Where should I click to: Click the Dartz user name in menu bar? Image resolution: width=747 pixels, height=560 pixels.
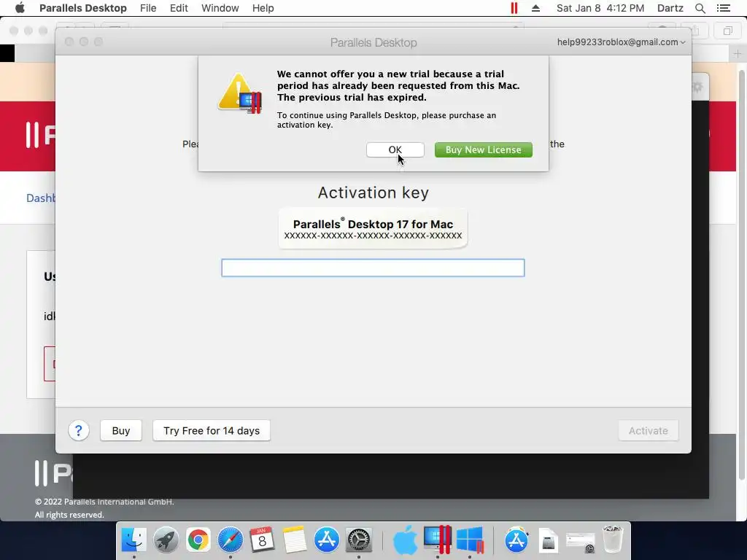tap(670, 8)
